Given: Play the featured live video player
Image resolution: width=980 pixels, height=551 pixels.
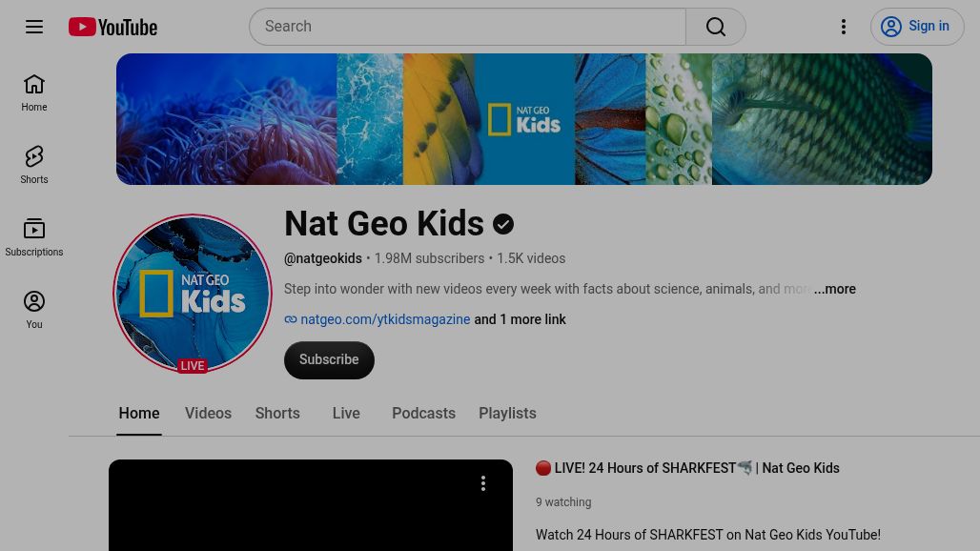Looking at the screenshot, I should coord(311,506).
